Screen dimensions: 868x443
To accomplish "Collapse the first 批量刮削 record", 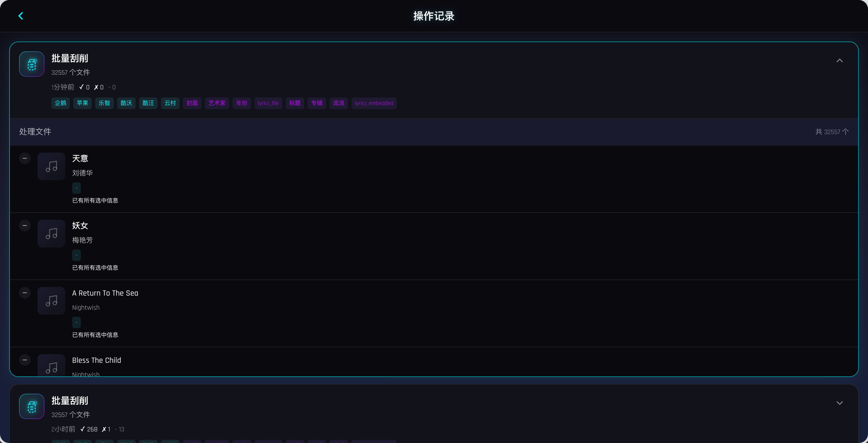I will (x=839, y=61).
